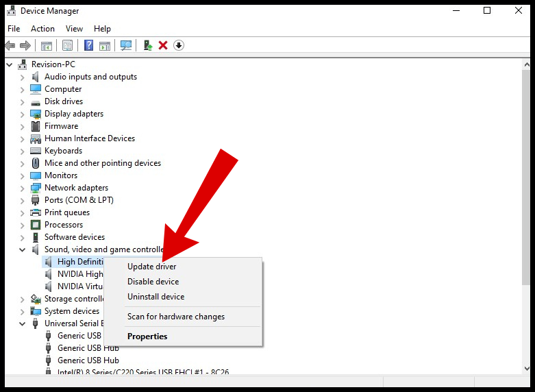
Task: Click the scrollbar down arrow
Action: point(526,369)
